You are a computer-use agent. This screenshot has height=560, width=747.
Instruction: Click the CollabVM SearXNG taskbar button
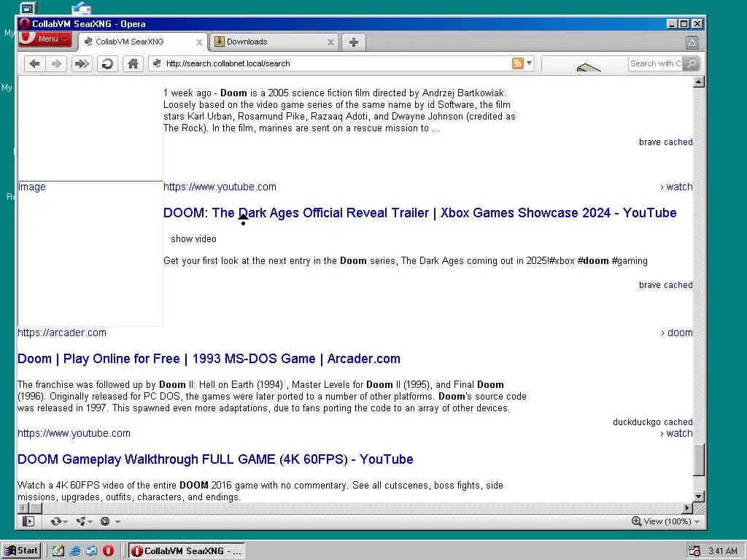187,551
